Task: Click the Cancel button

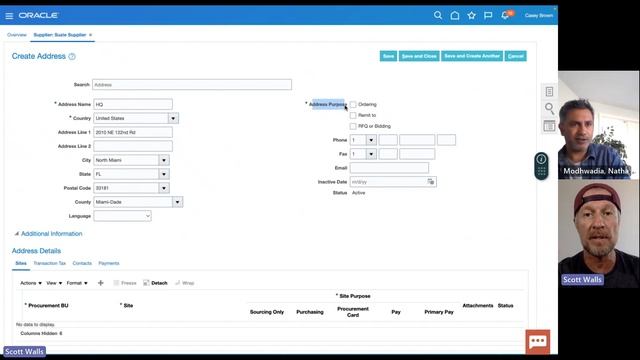Action: (516, 56)
